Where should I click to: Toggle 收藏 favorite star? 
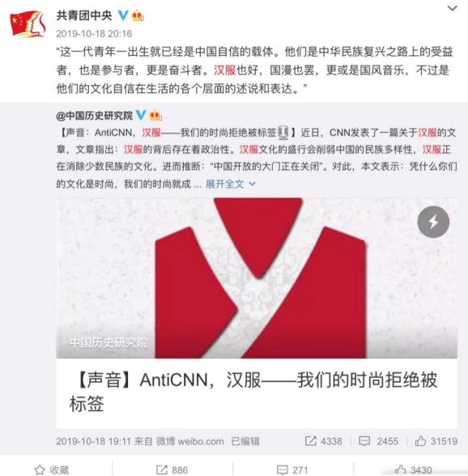(52, 470)
